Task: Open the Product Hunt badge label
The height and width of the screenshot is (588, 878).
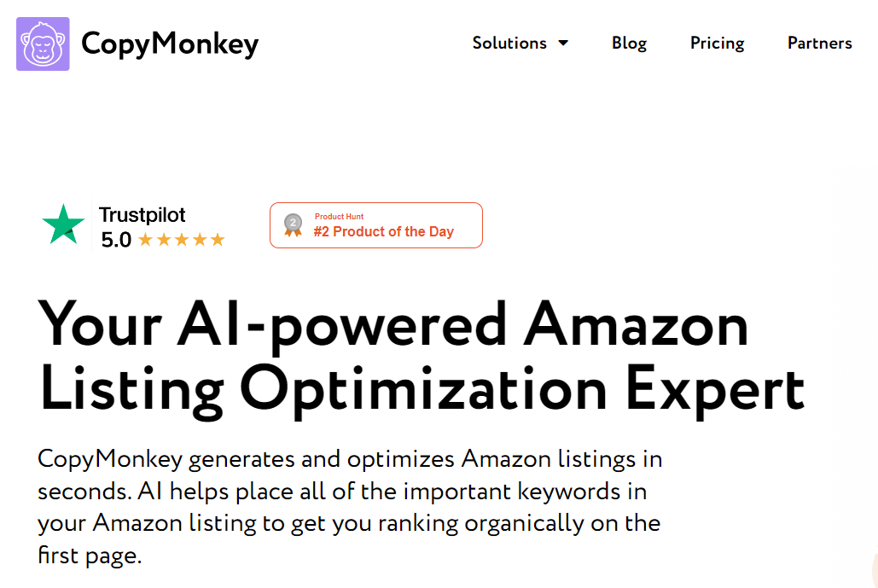Action: [339, 217]
